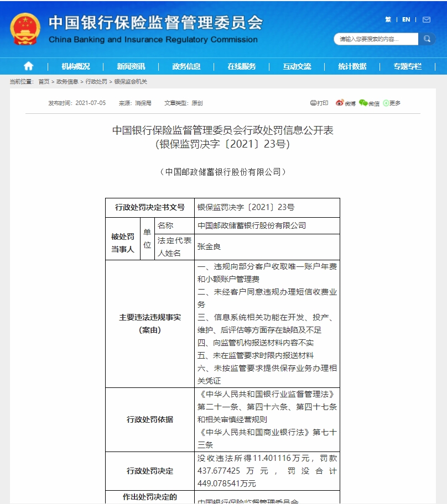
Task: Click violation item 四、向监管机构报送材料内容不实
Action: pos(256,343)
